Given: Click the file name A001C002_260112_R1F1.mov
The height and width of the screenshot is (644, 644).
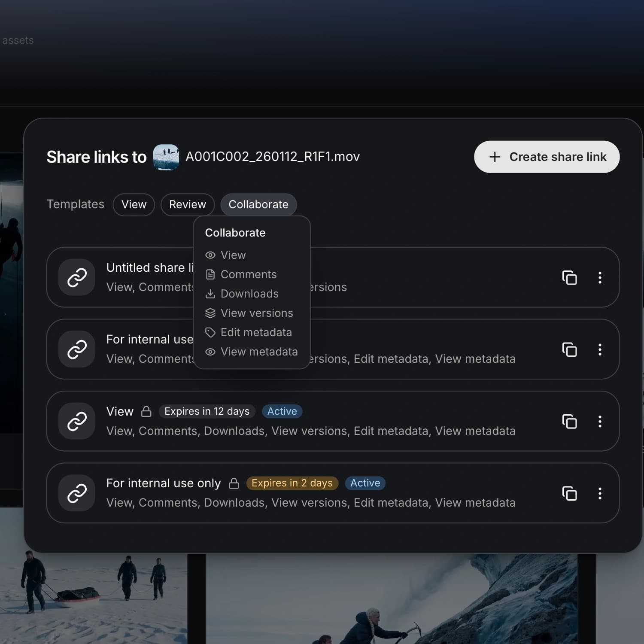Looking at the screenshot, I should coord(273,157).
